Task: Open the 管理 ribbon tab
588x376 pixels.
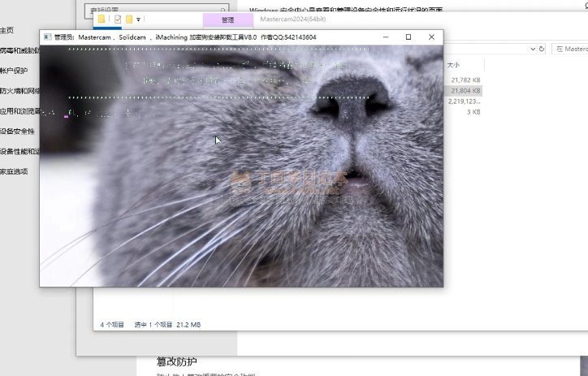Action: point(227,19)
